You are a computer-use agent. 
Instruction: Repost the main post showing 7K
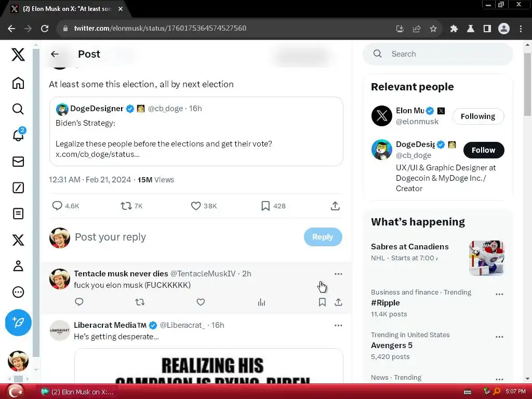131,206
